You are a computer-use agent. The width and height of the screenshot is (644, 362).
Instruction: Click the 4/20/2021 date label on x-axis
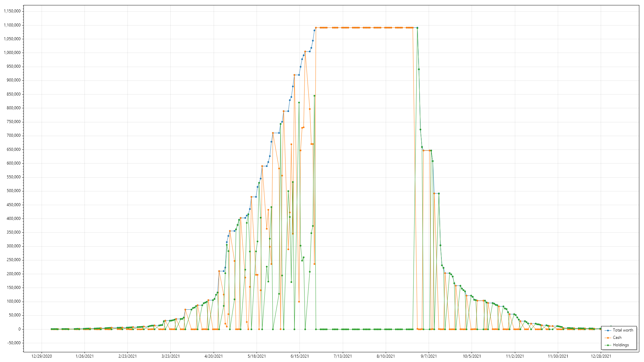tap(214, 356)
